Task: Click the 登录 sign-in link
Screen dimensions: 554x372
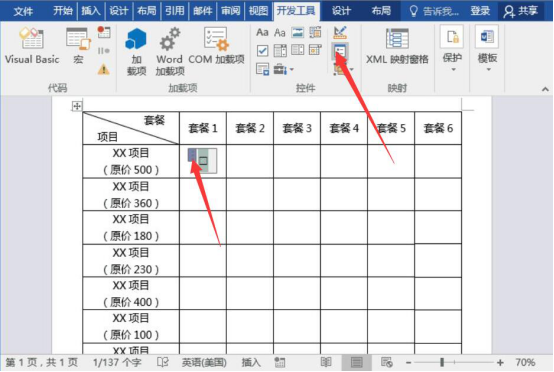Action: point(480,11)
